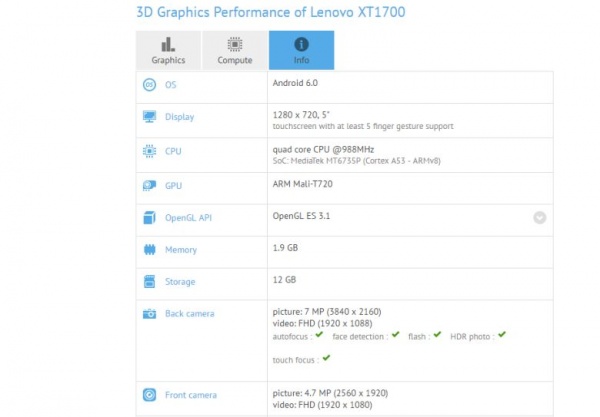The image size is (600, 417).
Task: Click the Storage disk icon
Action: [148, 282]
